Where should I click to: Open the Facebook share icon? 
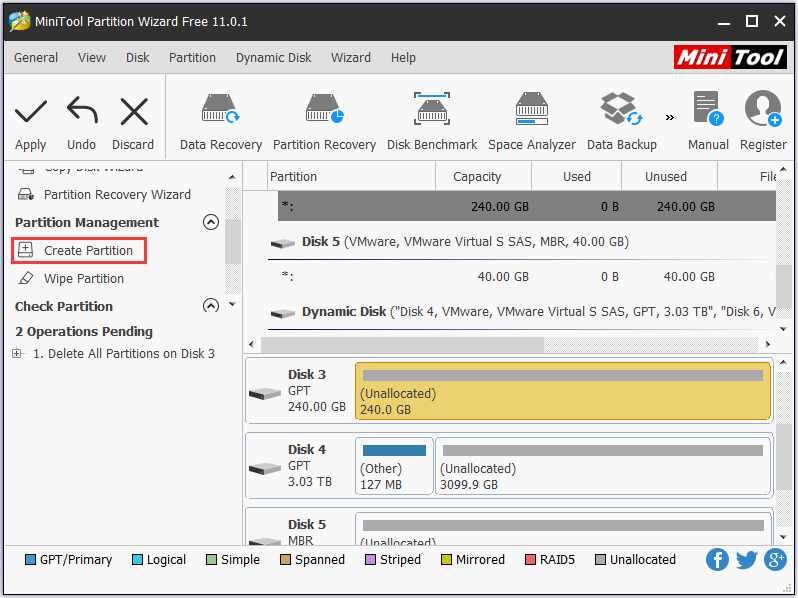tap(717, 559)
